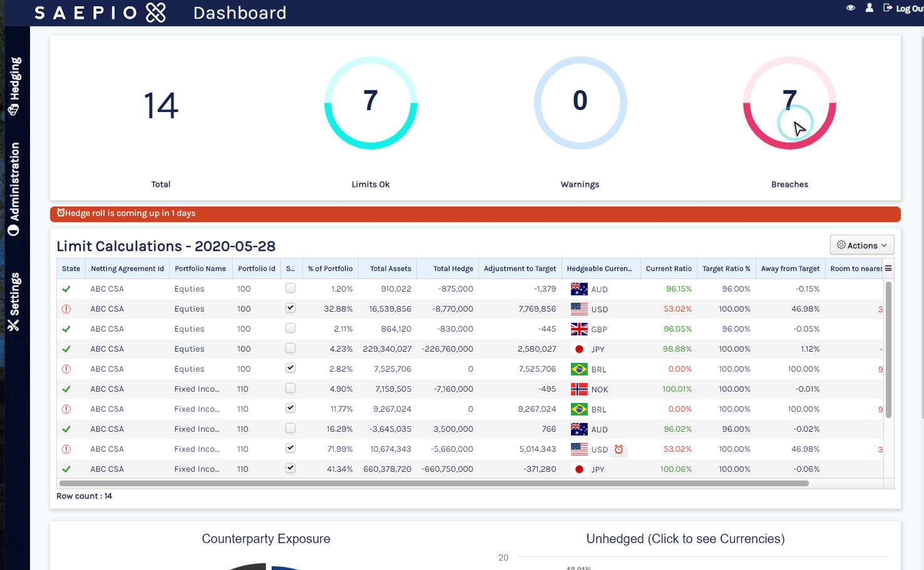Click the Saepio logo knot icon
The image size is (924, 570).
click(x=156, y=13)
